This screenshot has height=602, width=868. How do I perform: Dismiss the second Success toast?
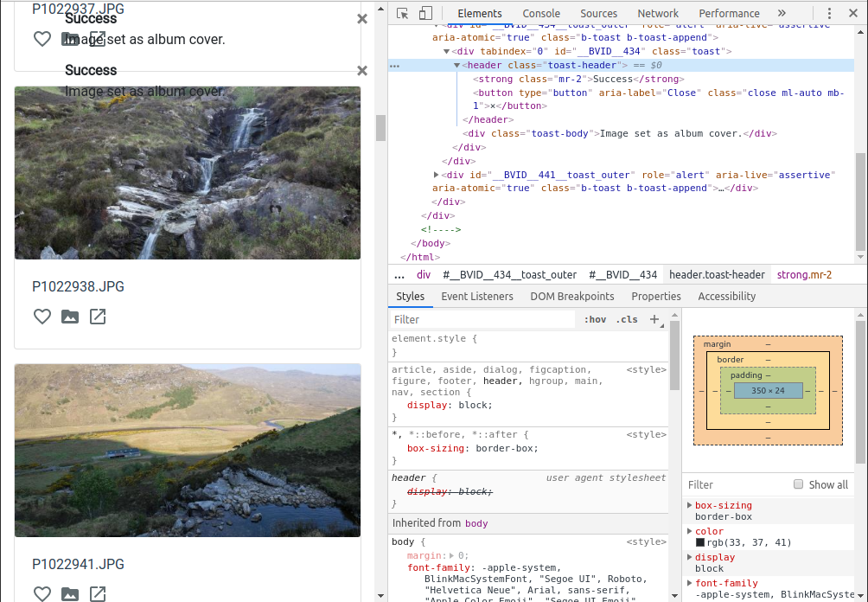point(362,70)
